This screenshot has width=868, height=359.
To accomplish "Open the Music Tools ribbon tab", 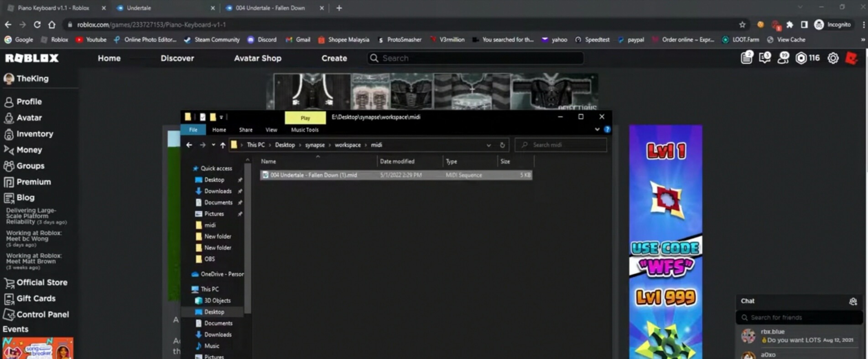I will [x=305, y=130].
